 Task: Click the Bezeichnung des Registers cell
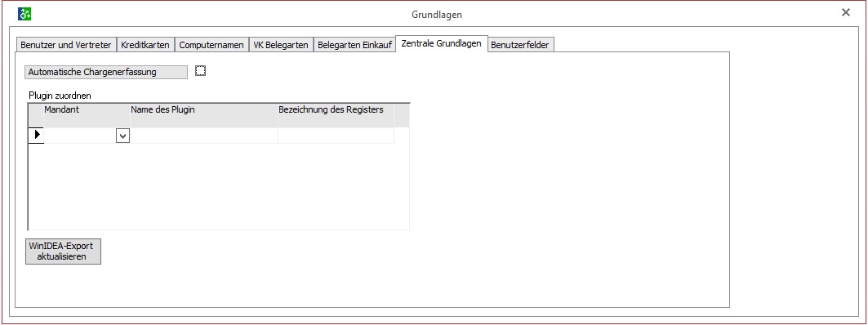click(336, 136)
